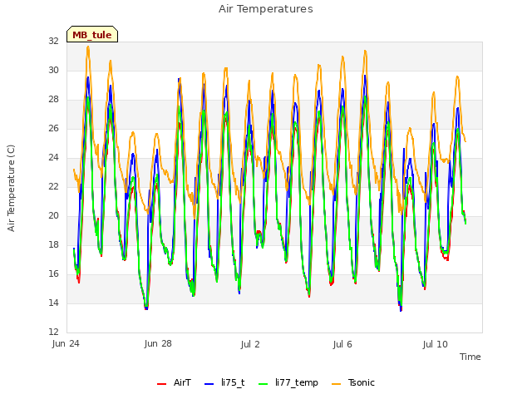
Task: Click the 14 y-axis tick label
Action: 53,303
